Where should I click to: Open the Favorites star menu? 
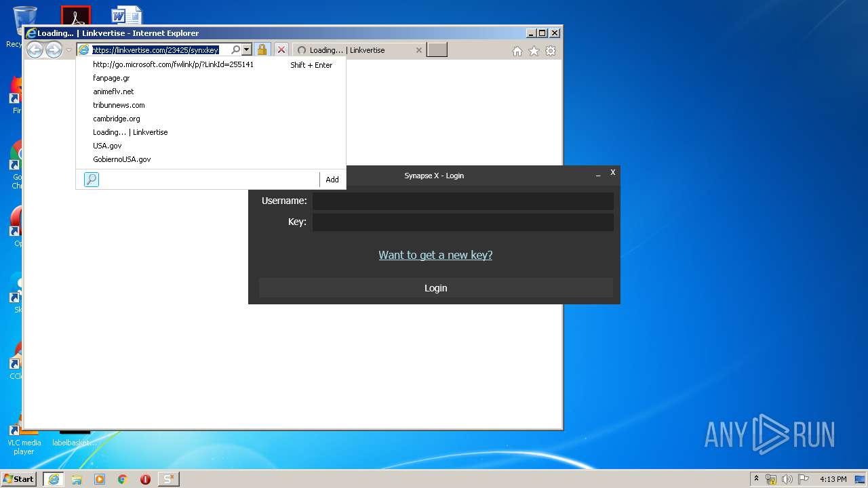[534, 51]
